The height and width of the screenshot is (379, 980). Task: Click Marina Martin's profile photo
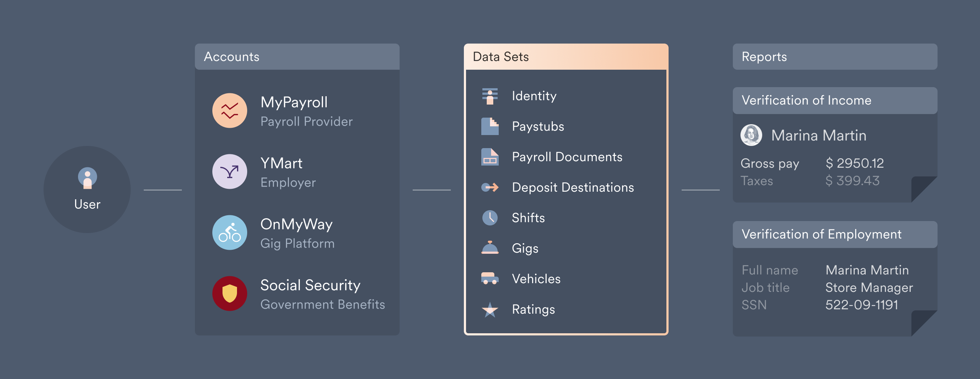[751, 135]
